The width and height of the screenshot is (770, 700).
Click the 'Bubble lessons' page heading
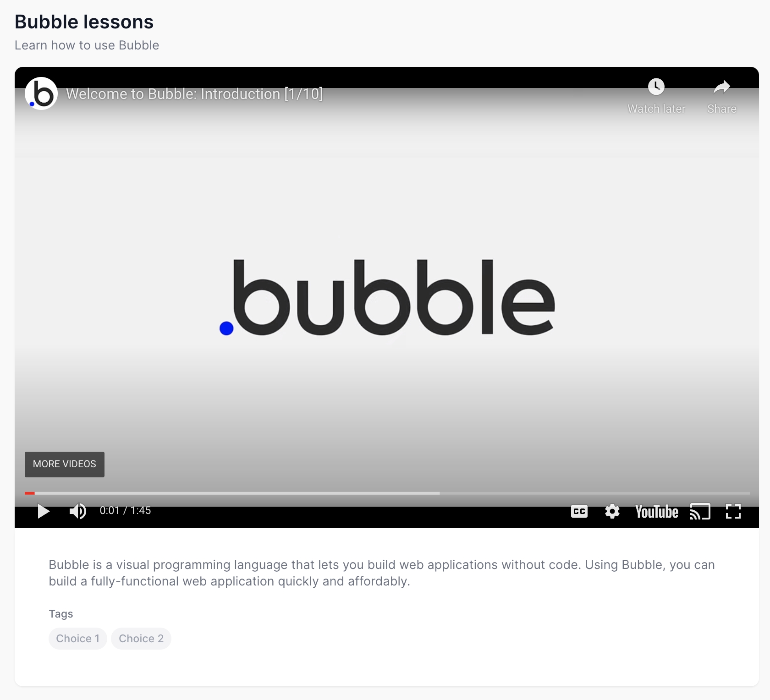84,22
